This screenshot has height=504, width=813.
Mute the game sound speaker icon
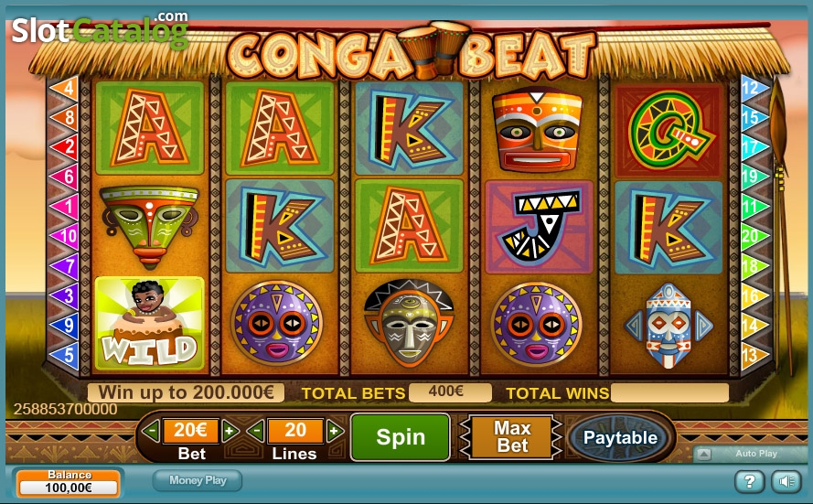[x=786, y=482]
